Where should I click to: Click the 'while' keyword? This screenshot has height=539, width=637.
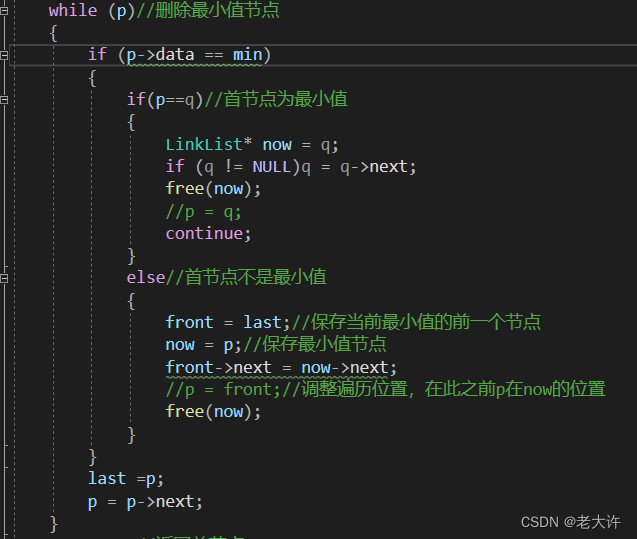tap(73, 11)
